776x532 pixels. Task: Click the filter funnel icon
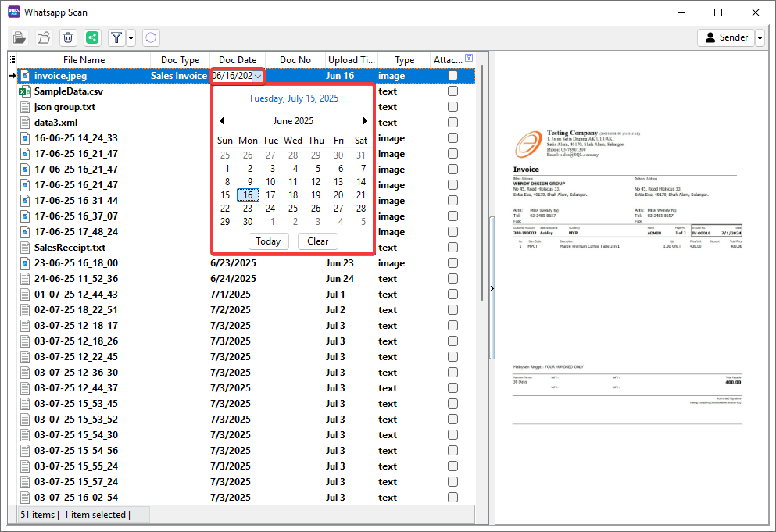point(116,37)
